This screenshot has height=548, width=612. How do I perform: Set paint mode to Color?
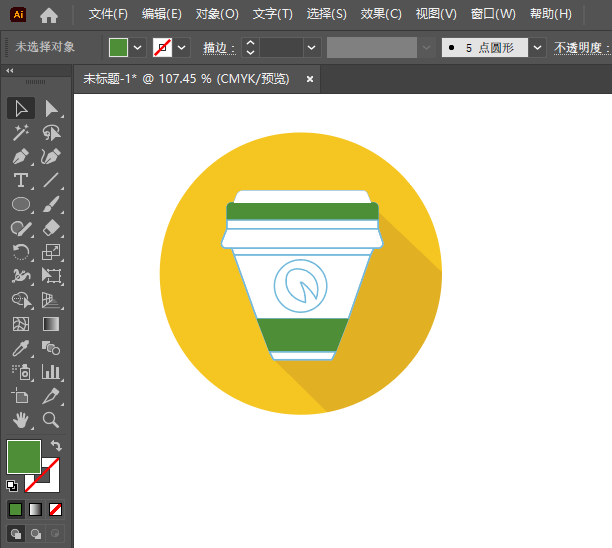point(15,509)
